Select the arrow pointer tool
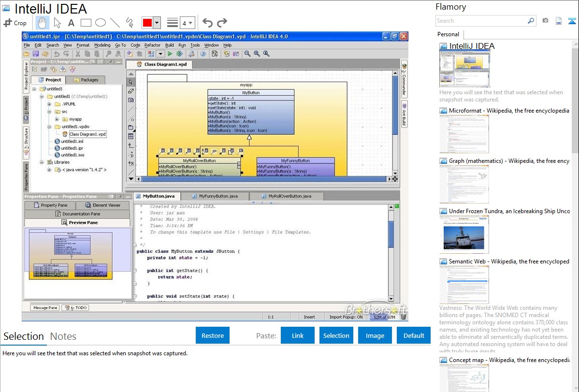This screenshot has width=579, height=392. [57, 23]
